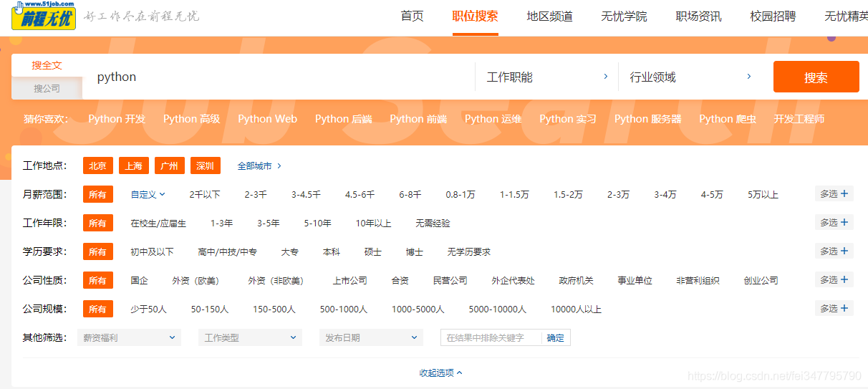The width and height of the screenshot is (868, 389).
Task: Toggle the 上海 city filter
Action: coord(133,165)
